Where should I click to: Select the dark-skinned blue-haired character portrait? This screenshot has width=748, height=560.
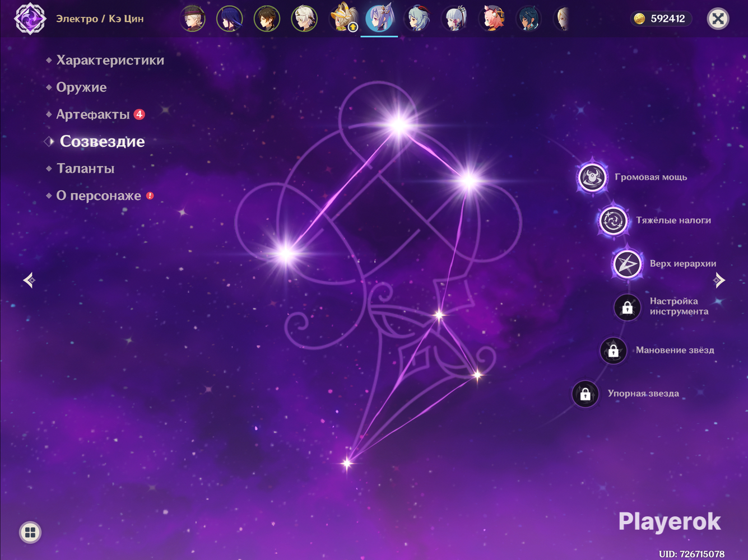529,18
